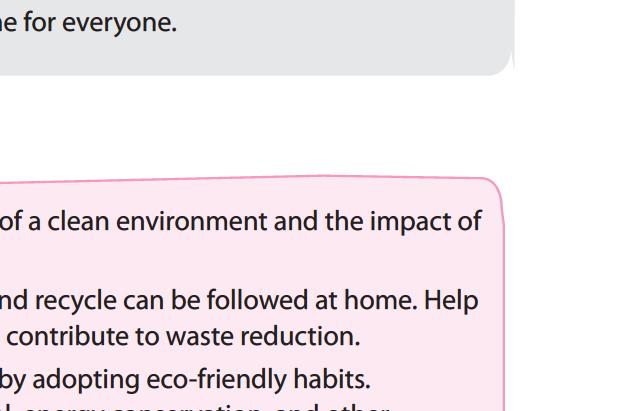Screen dimensions: 637x411
Task: Click the word "habits"
Action: (x=332, y=380)
